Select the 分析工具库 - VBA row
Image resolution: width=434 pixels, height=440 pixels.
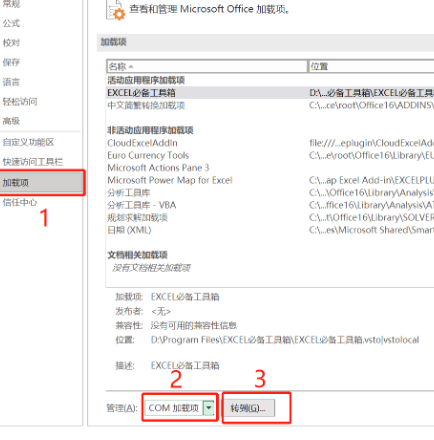(270, 205)
